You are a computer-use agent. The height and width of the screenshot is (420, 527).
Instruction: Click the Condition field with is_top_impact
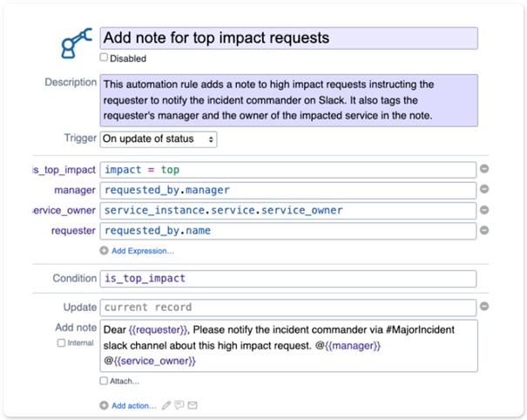click(x=288, y=279)
